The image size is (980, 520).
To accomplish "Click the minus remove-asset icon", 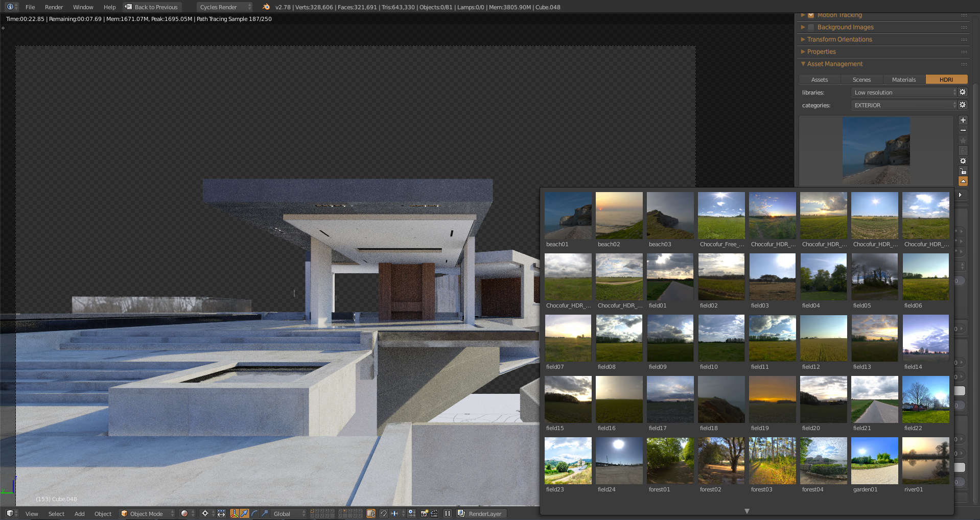I will click(x=963, y=130).
